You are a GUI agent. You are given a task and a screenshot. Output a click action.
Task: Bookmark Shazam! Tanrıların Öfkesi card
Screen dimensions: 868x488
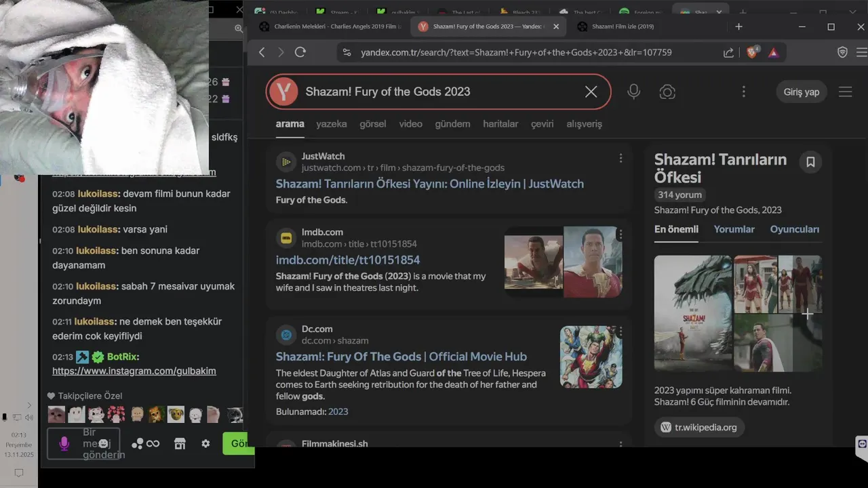click(x=810, y=162)
